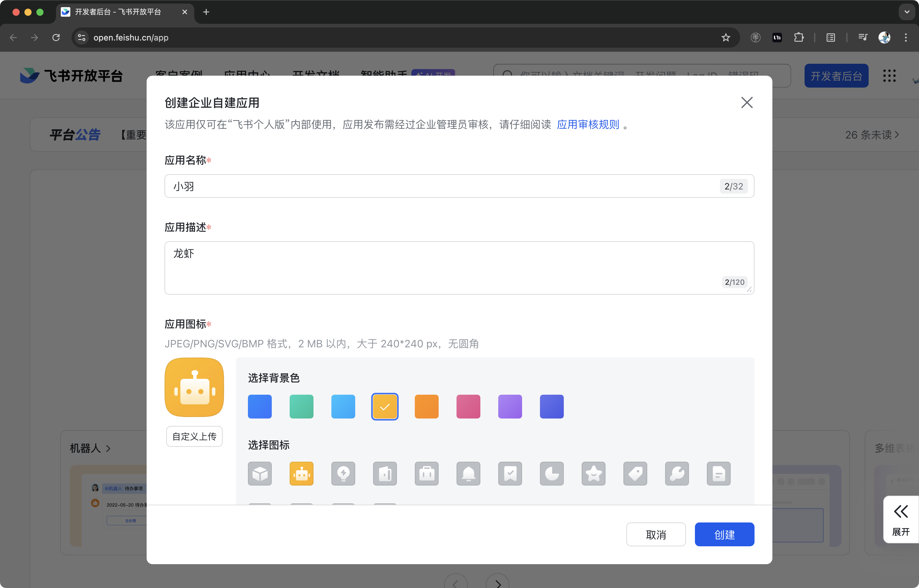The image size is (919, 588).
Task: Select the robot app icon option
Action: pos(301,473)
